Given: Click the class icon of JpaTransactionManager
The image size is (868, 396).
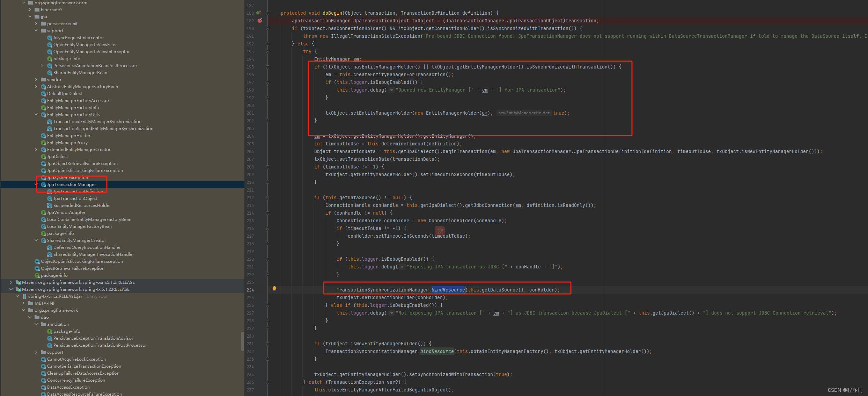Looking at the screenshot, I should 43,184.
